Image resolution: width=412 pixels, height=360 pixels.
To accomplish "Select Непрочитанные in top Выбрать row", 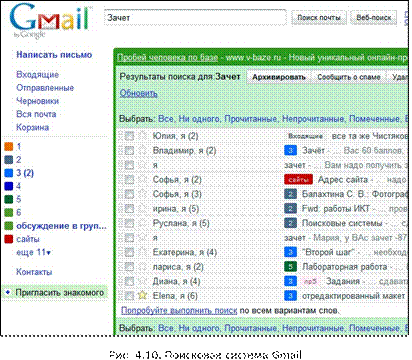I will [x=313, y=119].
